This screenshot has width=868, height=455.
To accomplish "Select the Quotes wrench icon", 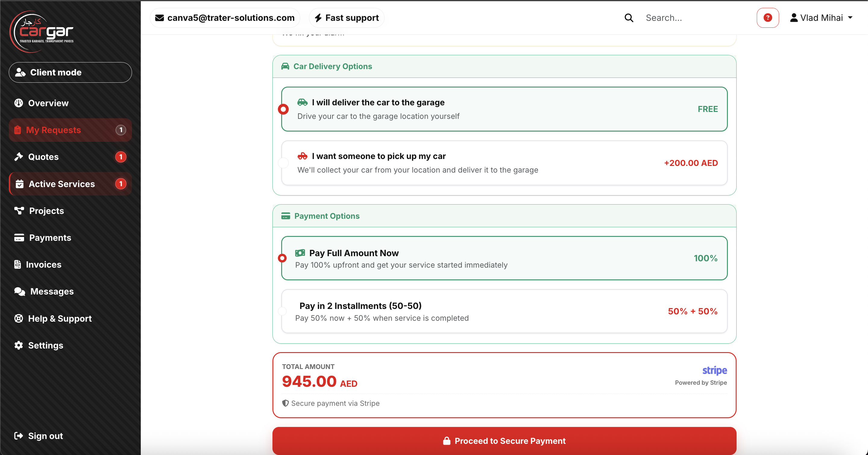I will pos(19,157).
